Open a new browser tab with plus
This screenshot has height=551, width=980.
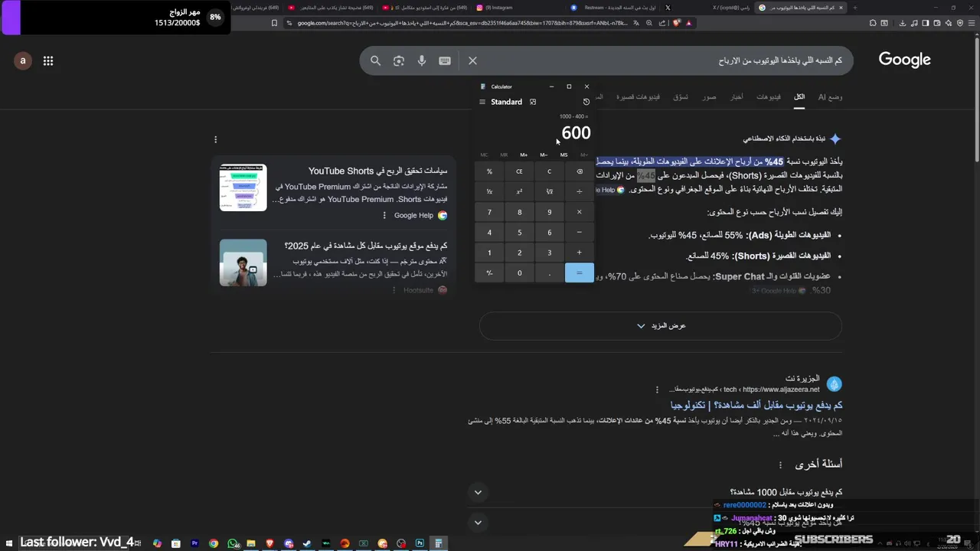855,7
